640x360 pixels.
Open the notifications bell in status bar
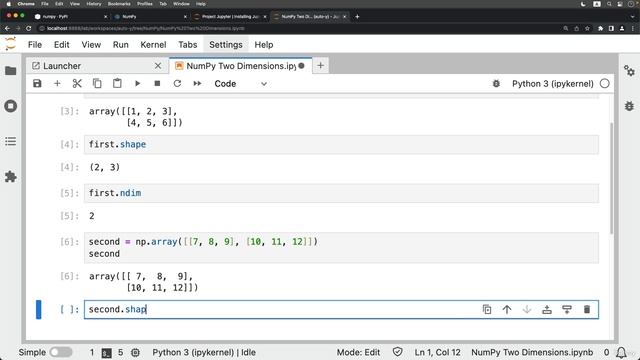click(x=621, y=352)
